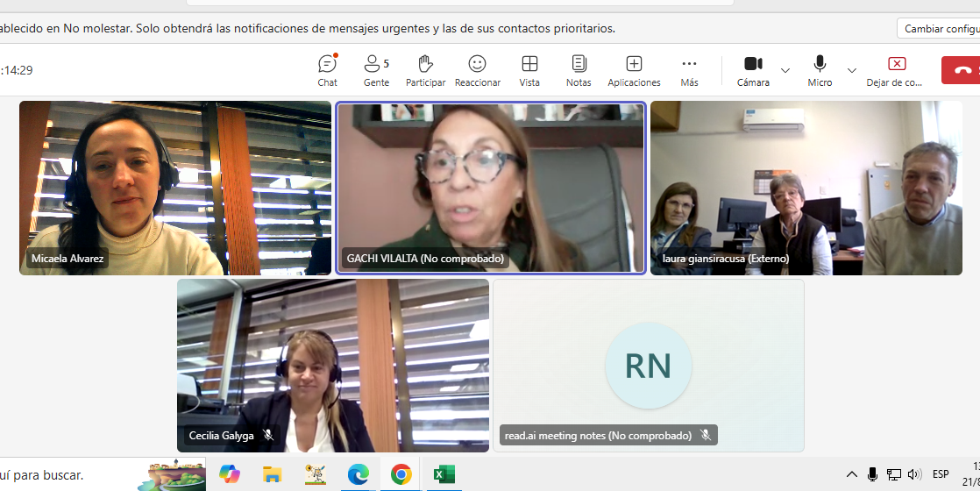Click the RN avatar circle
The width and height of the screenshot is (980, 491).
(648, 366)
